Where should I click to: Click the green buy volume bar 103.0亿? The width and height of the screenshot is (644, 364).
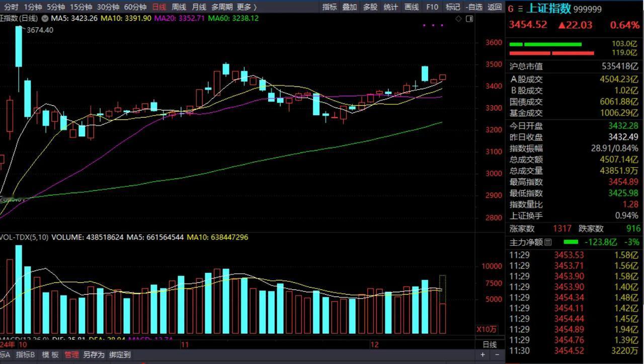[546, 44]
